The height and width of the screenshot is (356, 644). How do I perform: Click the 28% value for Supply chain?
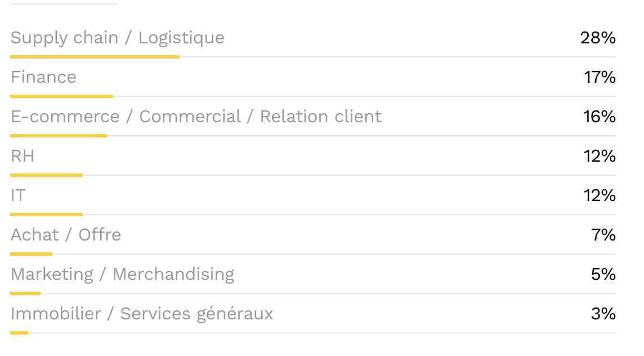598,38
